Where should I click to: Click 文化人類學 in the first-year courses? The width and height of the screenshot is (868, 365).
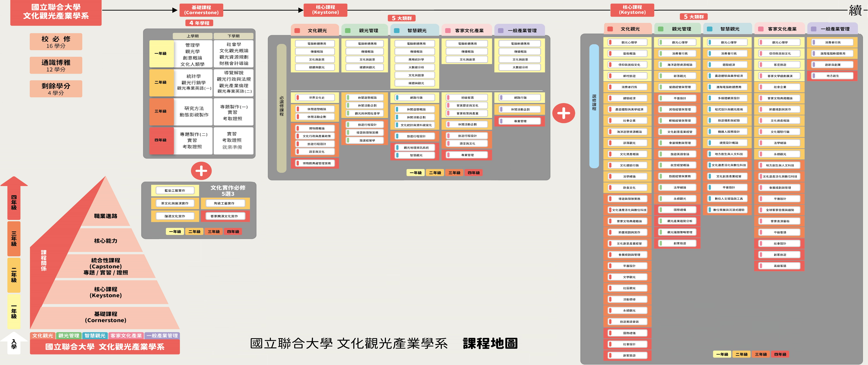(x=192, y=64)
